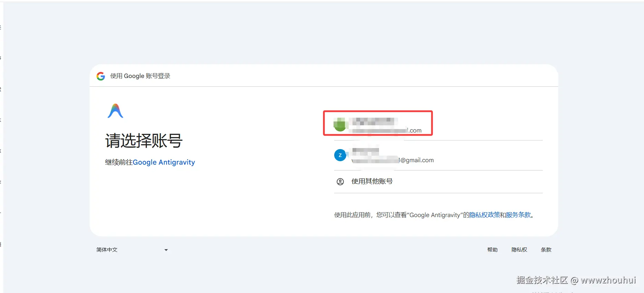Open the 服务条款 link

(518, 215)
